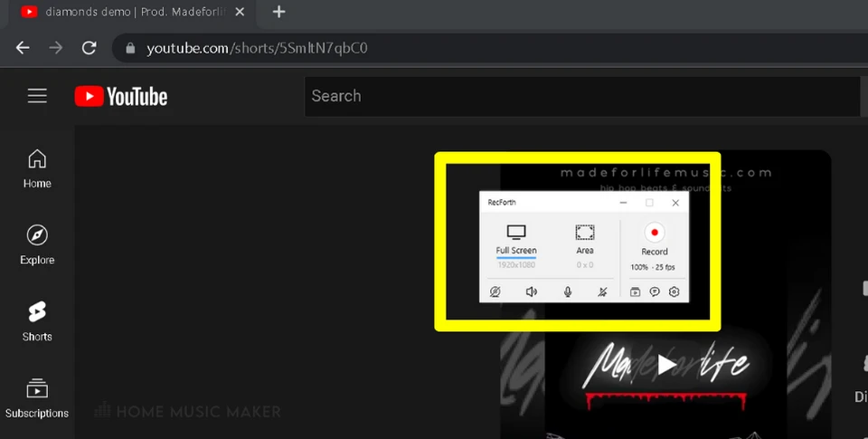Open Subscriptions in YouTube sidebar
Screen dimensions: 868x439
tap(37, 398)
